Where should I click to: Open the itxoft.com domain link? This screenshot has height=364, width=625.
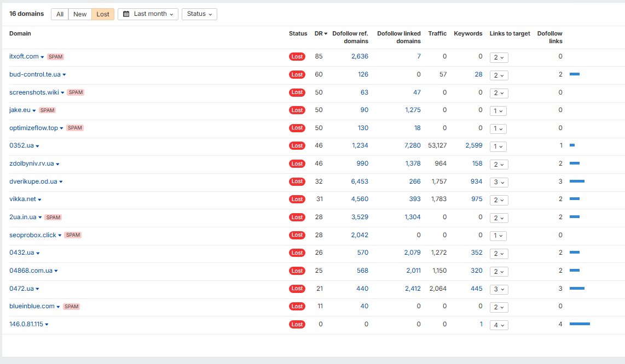point(24,56)
